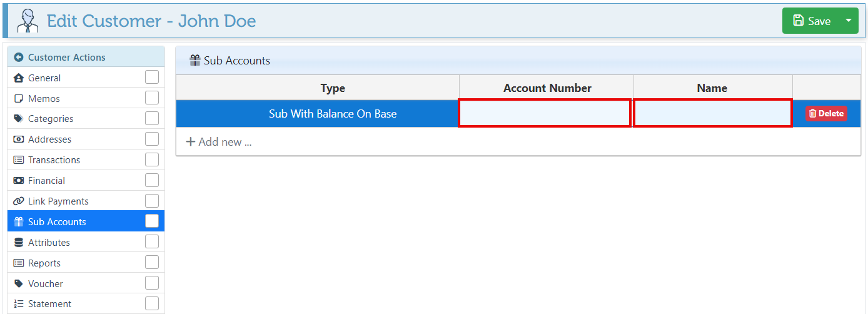This screenshot has width=868, height=314.
Task: Toggle the checkbox beside Transactions
Action: point(152,160)
